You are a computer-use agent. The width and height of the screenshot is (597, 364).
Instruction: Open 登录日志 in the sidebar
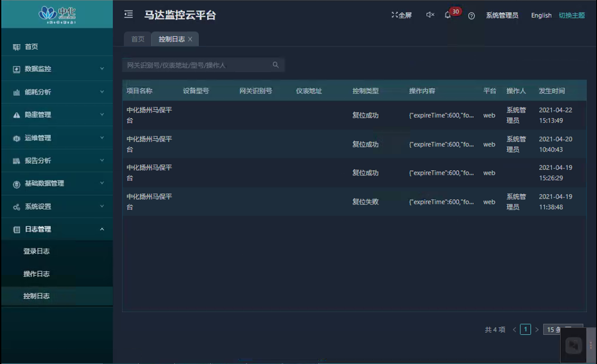37,251
